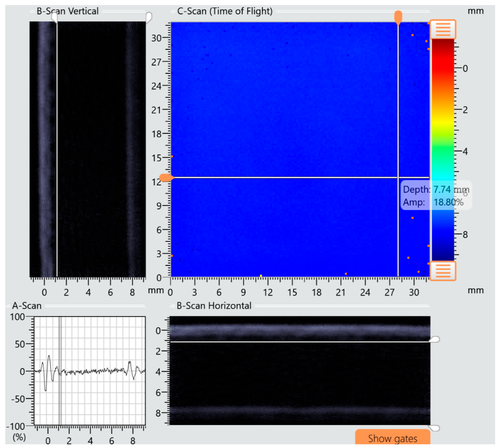
Task: Click the color scale's upper orange handle
Action: click(443, 29)
